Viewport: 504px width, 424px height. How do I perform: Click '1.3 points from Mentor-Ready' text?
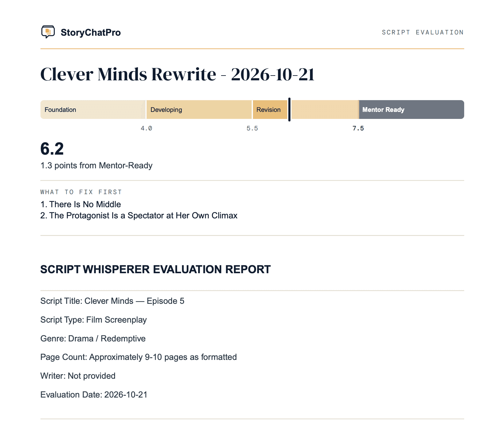[x=96, y=165]
